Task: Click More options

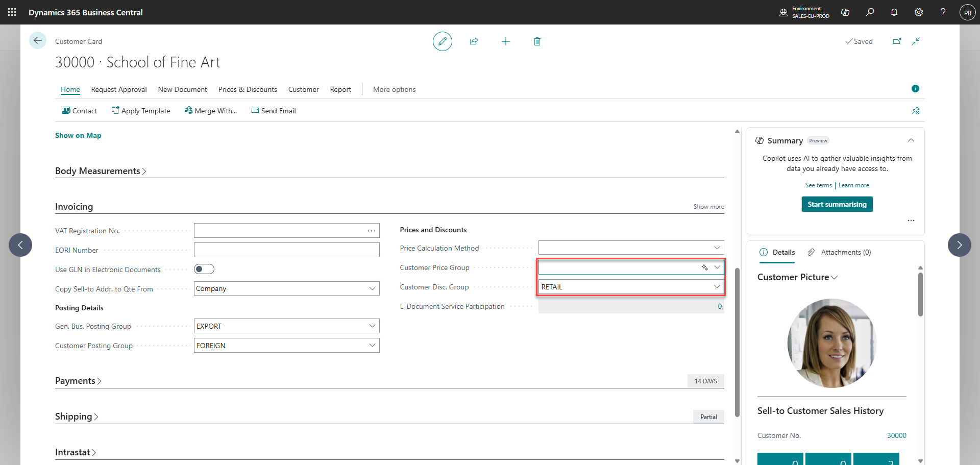Action: pos(395,89)
